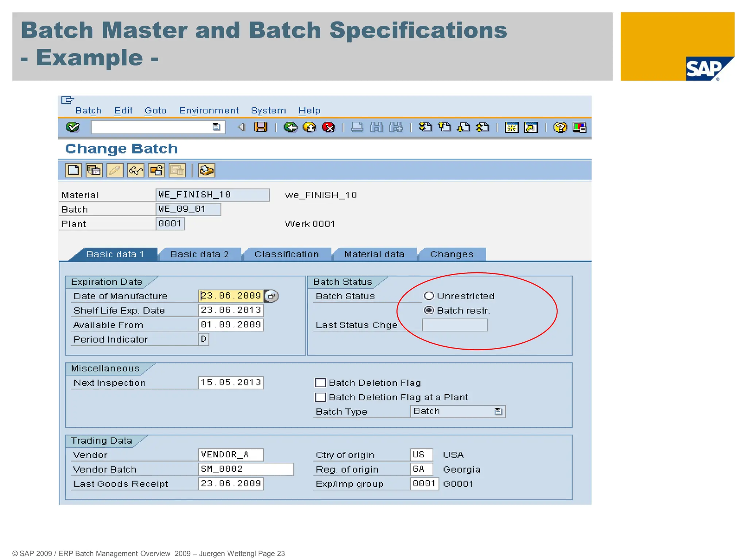
Task: Open the Environment menu
Action: (209, 110)
